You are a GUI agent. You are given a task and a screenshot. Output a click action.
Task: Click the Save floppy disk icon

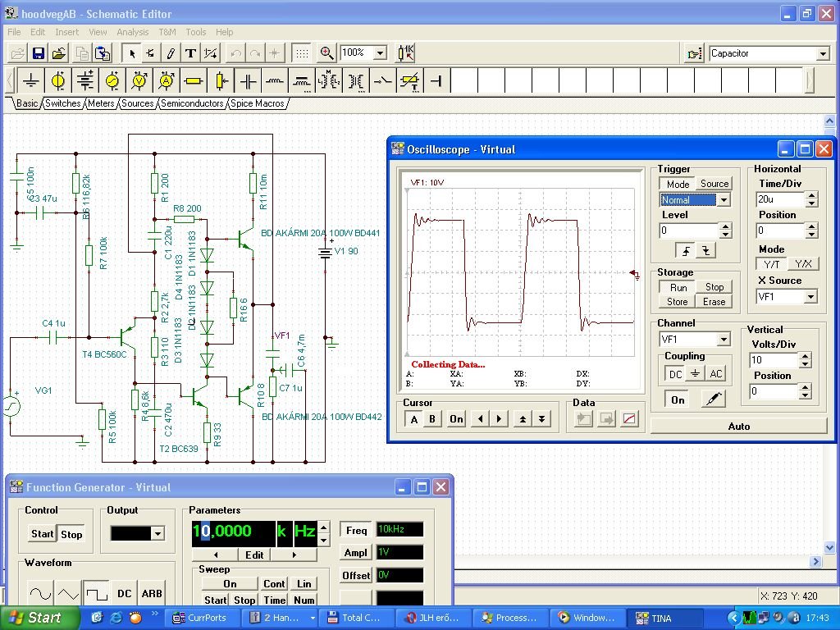point(38,53)
